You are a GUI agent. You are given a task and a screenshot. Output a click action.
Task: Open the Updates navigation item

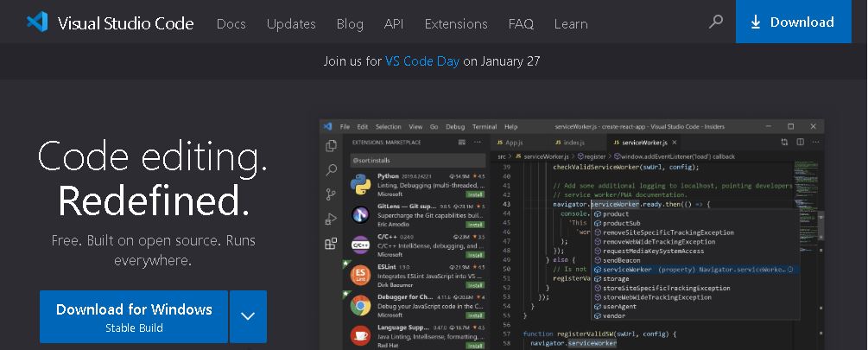click(291, 24)
